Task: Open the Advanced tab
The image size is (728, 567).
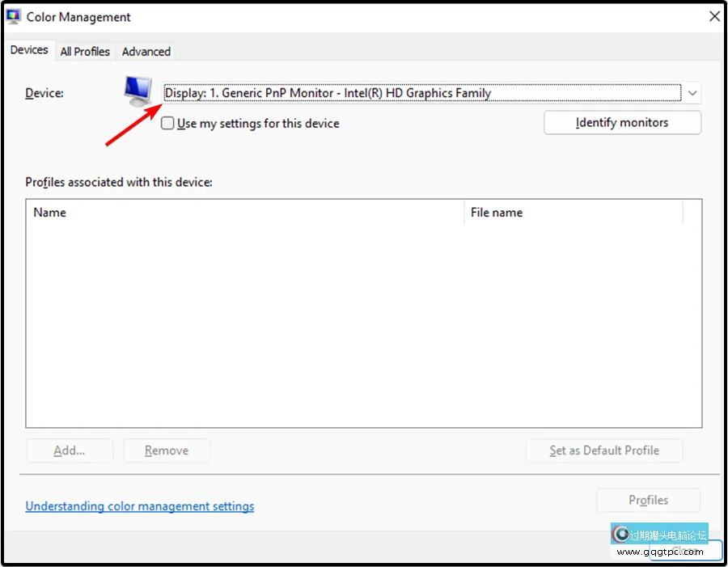Action: coord(146,51)
